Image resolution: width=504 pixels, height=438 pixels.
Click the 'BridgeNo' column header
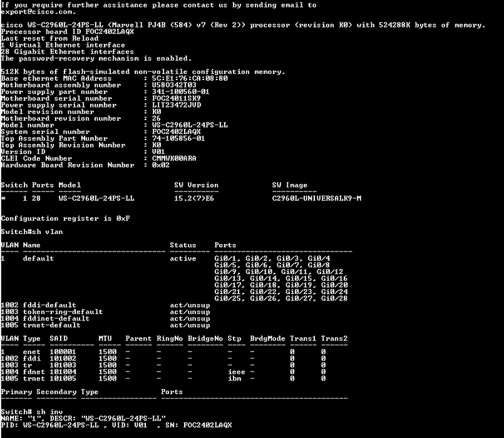pyautogui.click(x=205, y=339)
